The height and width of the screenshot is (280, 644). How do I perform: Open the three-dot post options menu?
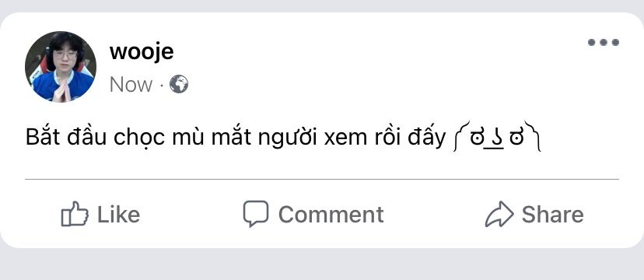pyautogui.click(x=604, y=42)
